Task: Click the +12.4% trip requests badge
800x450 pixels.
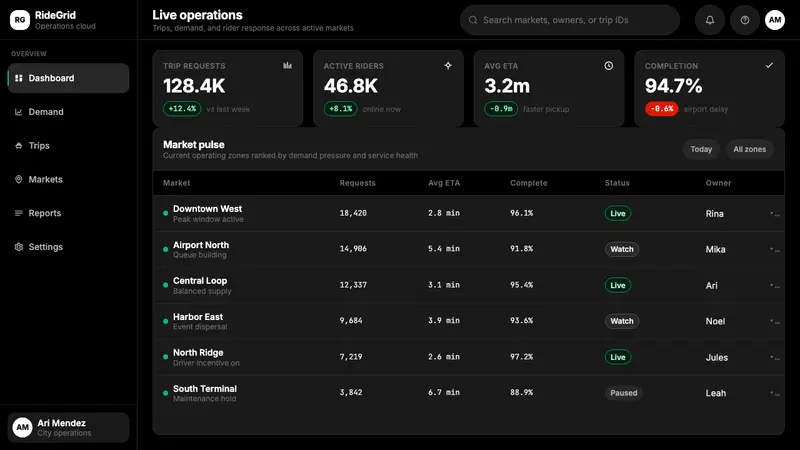Action: 182,109
